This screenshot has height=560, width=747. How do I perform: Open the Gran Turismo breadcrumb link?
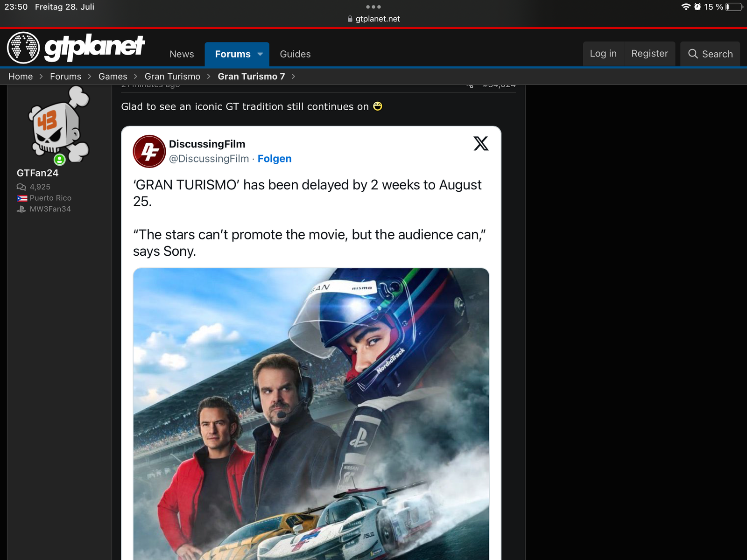(172, 77)
